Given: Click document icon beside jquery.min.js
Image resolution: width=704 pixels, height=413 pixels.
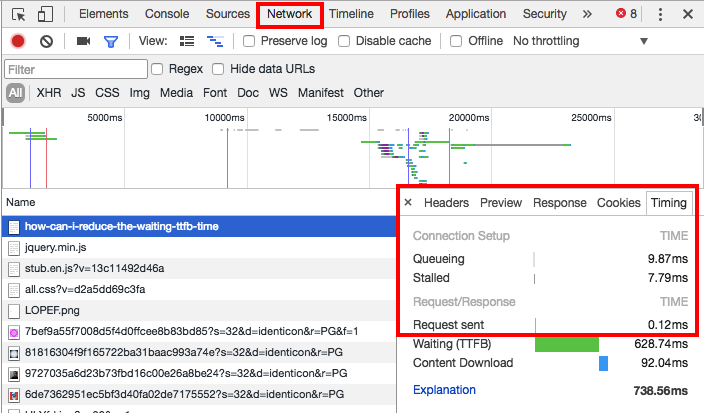Looking at the screenshot, I should pos(14,248).
